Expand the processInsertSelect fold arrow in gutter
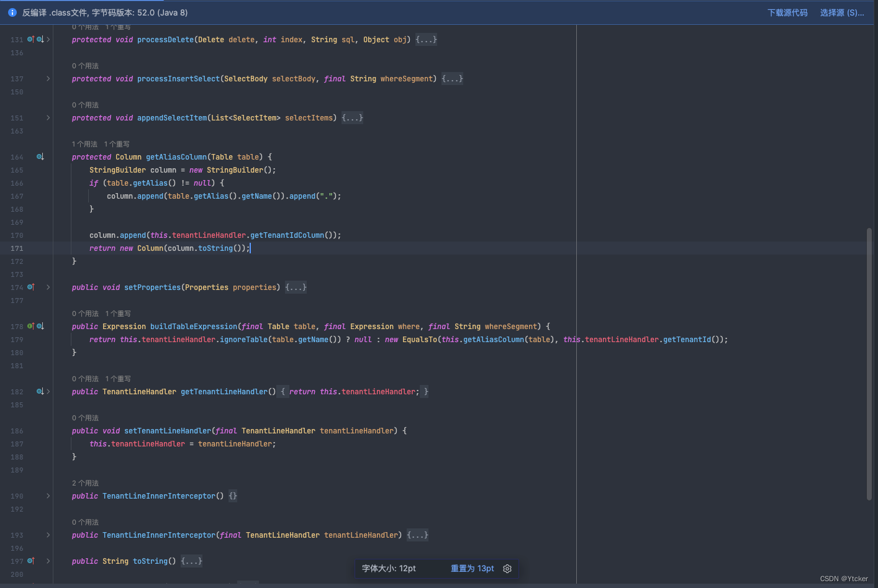The image size is (878, 588). (x=48, y=78)
